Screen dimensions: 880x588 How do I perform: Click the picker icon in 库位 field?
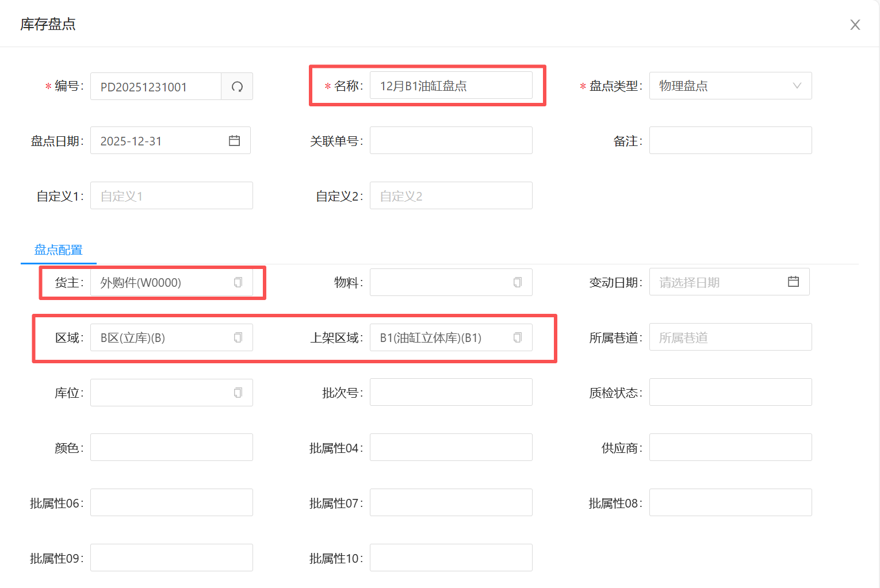click(x=238, y=393)
